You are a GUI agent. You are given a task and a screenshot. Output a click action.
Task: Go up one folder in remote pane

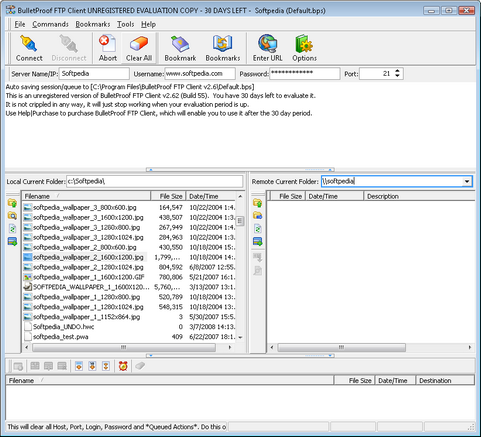(x=258, y=203)
